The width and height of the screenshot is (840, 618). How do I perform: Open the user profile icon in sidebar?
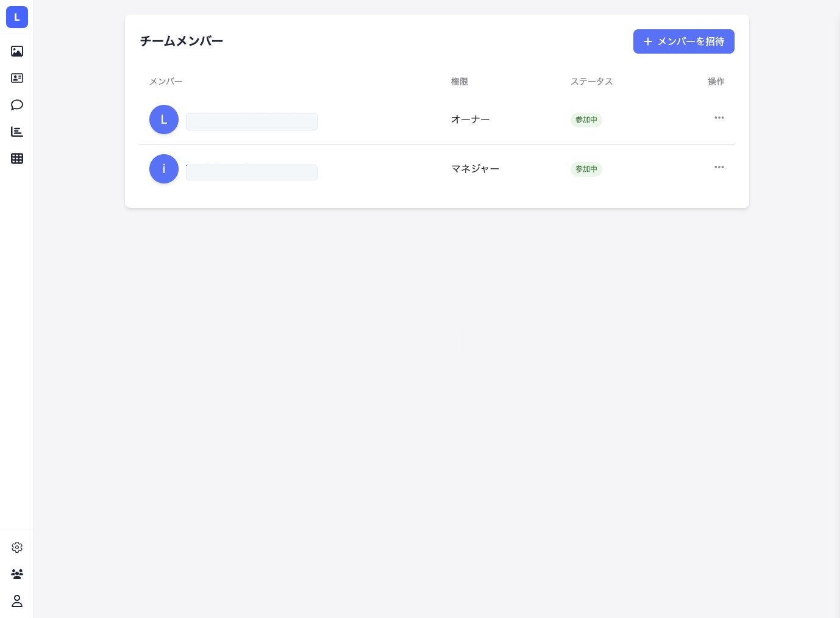pyautogui.click(x=17, y=601)
